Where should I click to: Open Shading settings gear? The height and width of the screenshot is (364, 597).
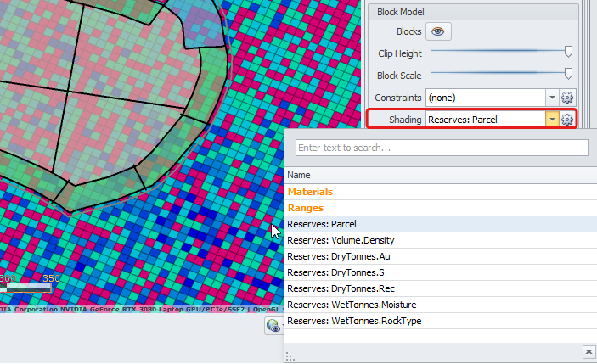pos(568,120)
